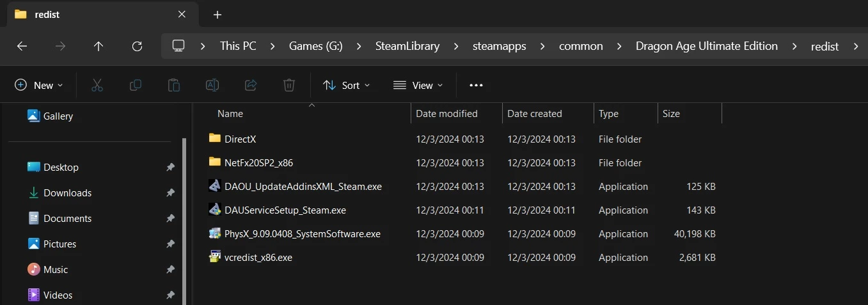Select the DAUServiceSetup_Steam.exe file icon

[x=215, y=210]
